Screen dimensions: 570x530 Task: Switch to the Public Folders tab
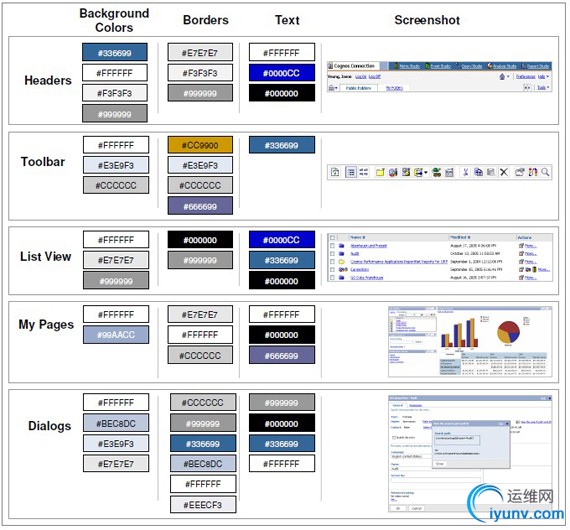[358, 88]
